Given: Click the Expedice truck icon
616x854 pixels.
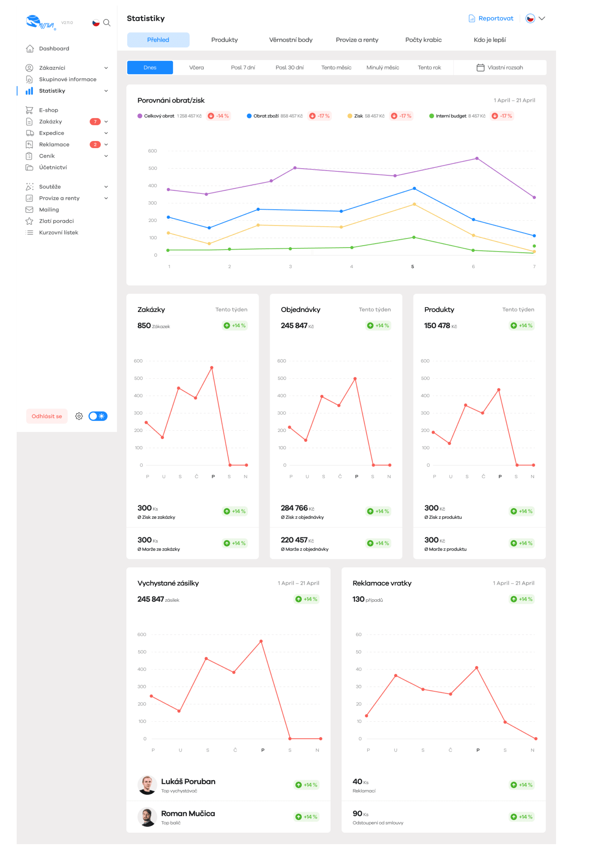Looking at the screenshot, I should 30,133.
